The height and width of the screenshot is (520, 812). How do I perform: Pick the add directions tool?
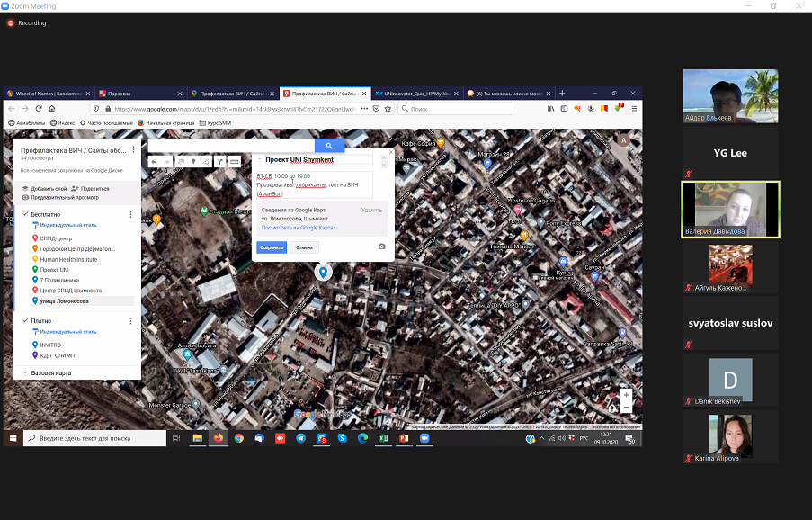click(x=220, y=162)
